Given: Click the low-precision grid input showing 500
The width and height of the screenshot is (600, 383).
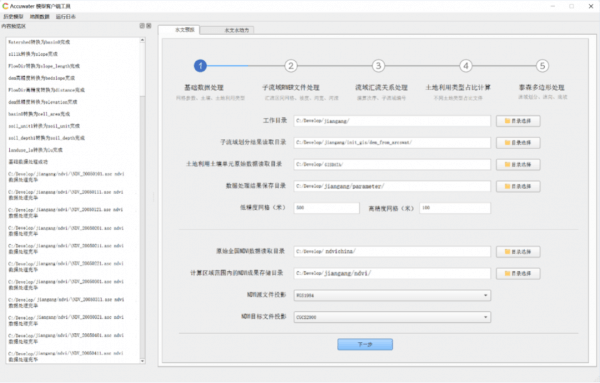Looking at the screenshot, I should [327, 208].
